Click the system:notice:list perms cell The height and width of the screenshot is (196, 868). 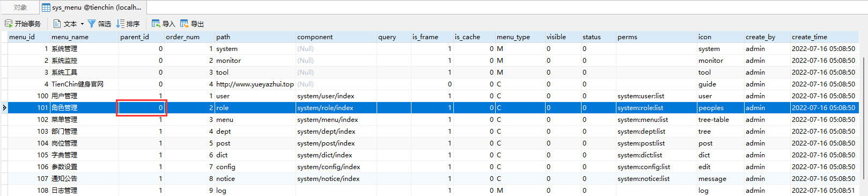pyautogui.click(x=657, y=179)
